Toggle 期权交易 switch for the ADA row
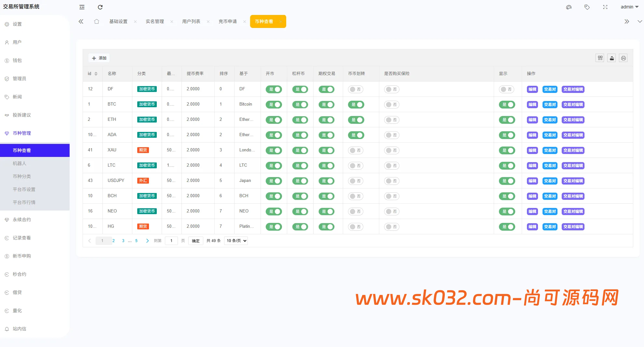644x347 pixels. pos(327,135)
